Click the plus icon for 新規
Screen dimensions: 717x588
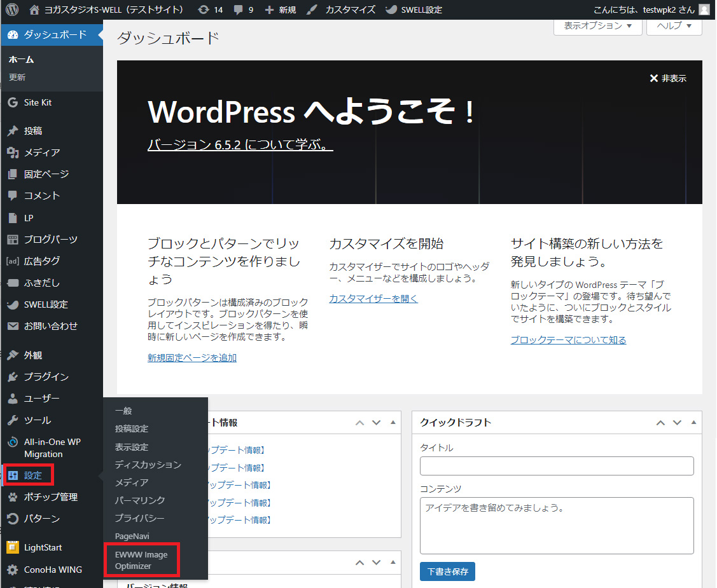coord(269,10)
